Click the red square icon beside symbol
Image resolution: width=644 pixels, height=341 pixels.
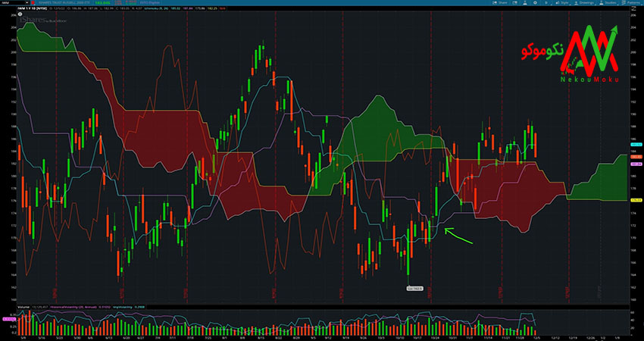click(35, 4)
